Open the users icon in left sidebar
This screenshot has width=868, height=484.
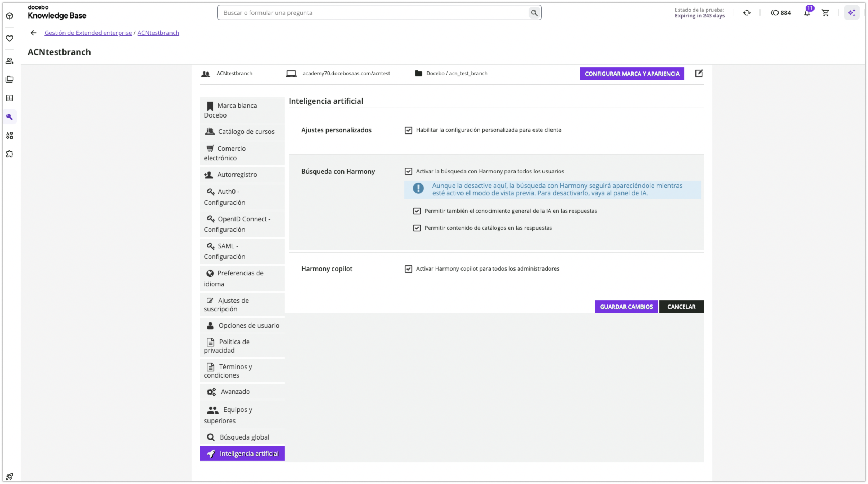click(x=10, y=61)
